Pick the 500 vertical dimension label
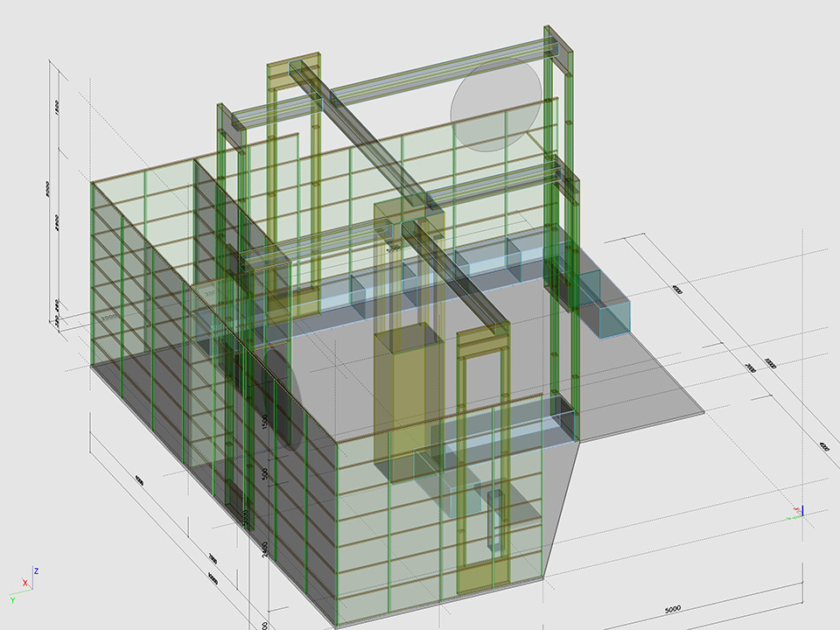Viewport: 840px width, 630px height. 264,473
